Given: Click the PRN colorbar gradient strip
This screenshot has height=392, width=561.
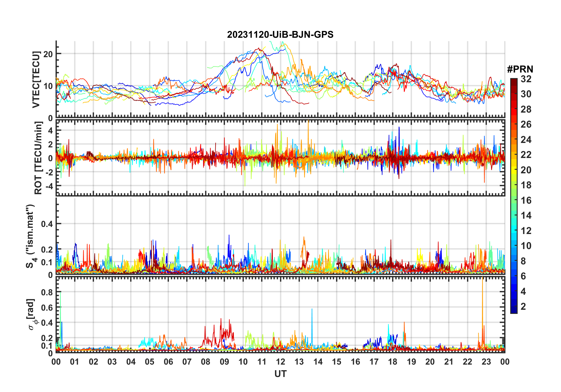Looking at the screenshot, I should (x=514, y=196).
